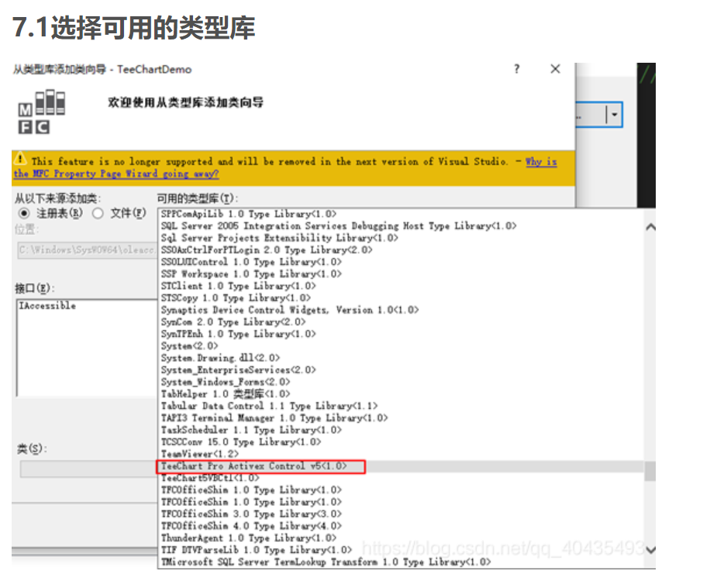Select TabHelper 1.0 类型库 entry
Screen dimensions: 717x588
(x=226, y=394)
